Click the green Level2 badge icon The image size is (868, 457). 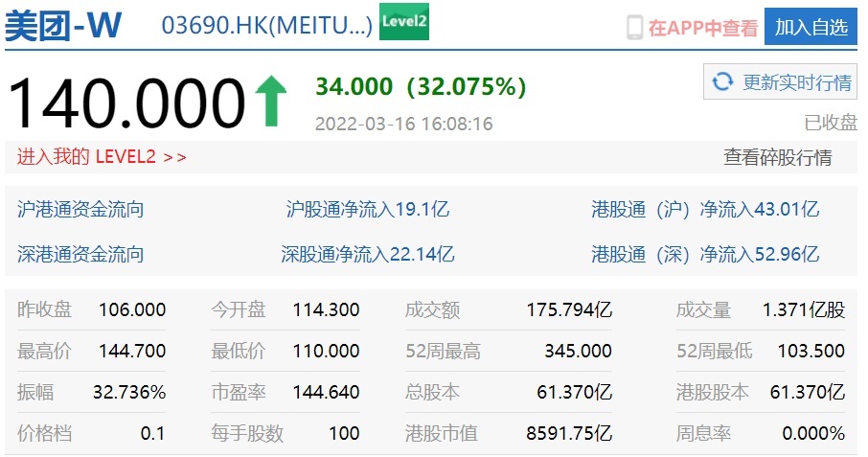(x=404, y=22)
